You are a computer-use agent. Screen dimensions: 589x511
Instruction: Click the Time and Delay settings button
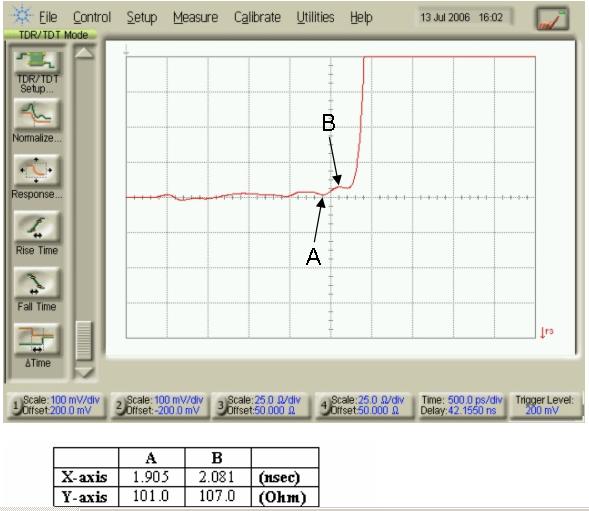point(461,405)
